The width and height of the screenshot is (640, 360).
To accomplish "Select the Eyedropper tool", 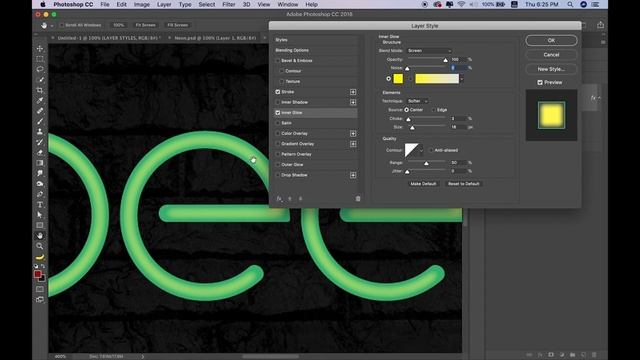I will pyautogui.click(x=40, y=100).
